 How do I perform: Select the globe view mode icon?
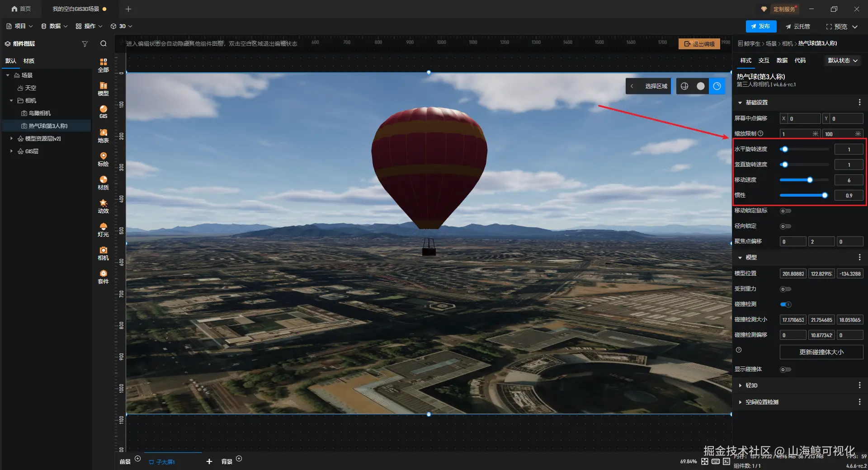point(684,86)
